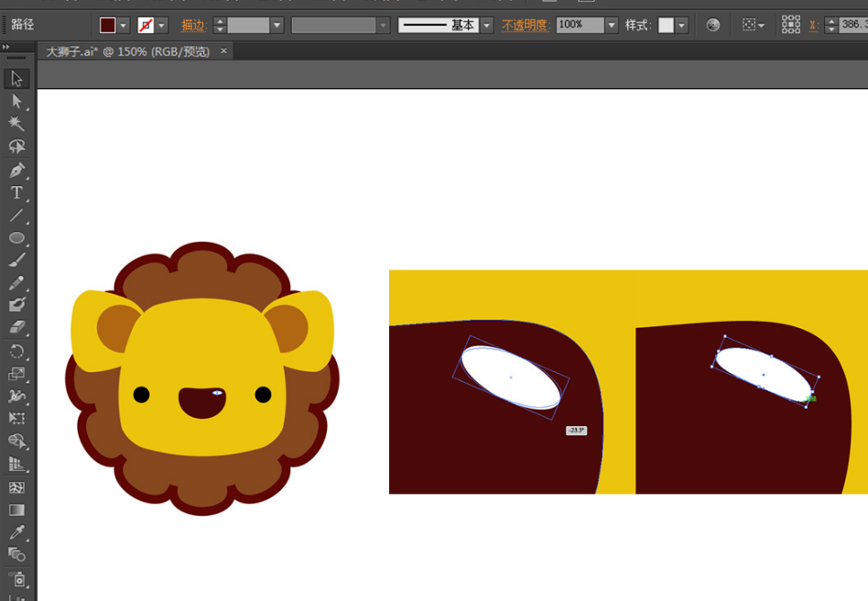Click the dark red fill color swatch
This screenshot has width=868, height=601.
click(108, 26)
